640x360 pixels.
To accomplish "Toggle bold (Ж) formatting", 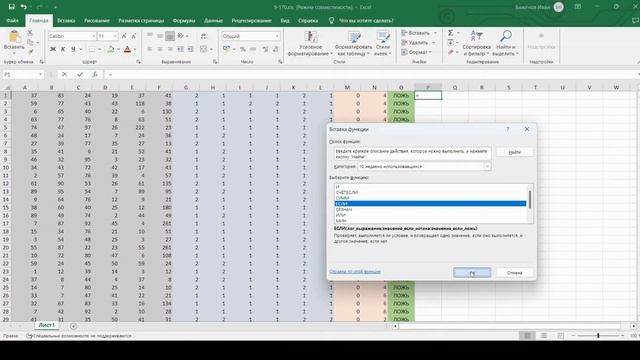I will [53, 49].
